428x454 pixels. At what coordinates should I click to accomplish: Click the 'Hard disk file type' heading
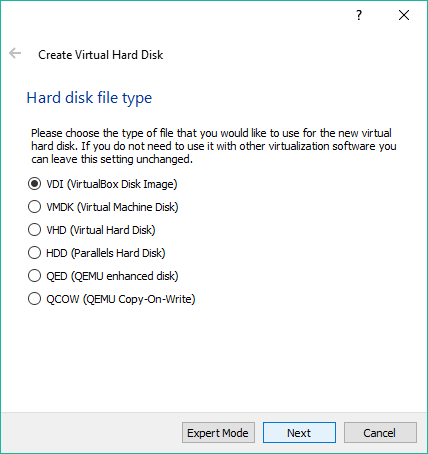(89, 98)
